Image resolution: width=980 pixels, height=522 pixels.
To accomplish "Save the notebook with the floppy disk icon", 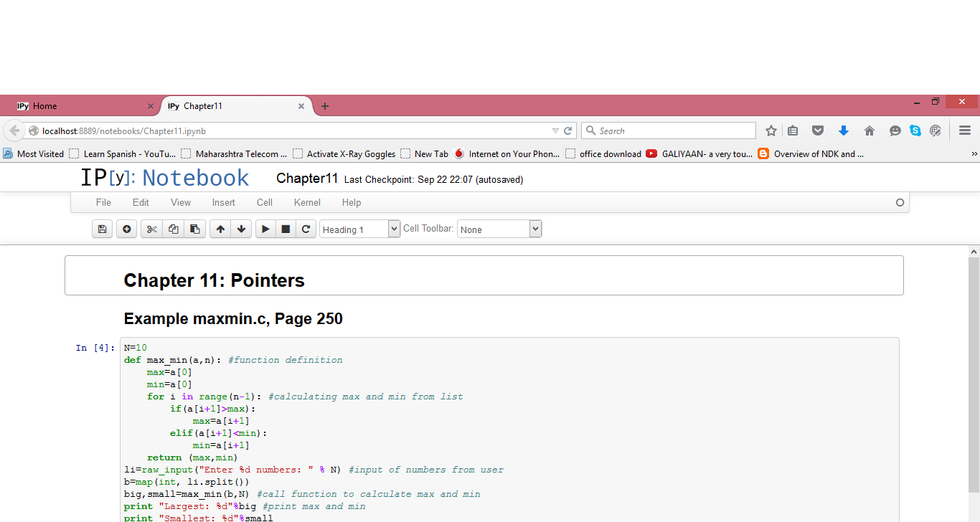I will (102, 229).
